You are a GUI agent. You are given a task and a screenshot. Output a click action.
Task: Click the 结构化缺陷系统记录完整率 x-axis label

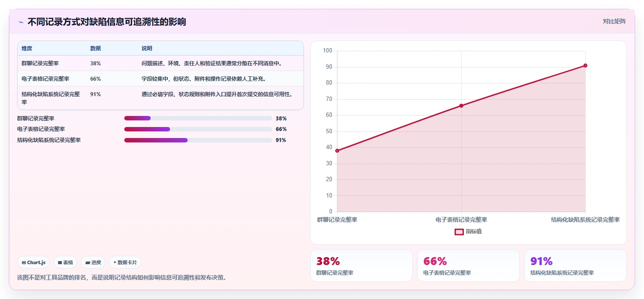[585, 220]
